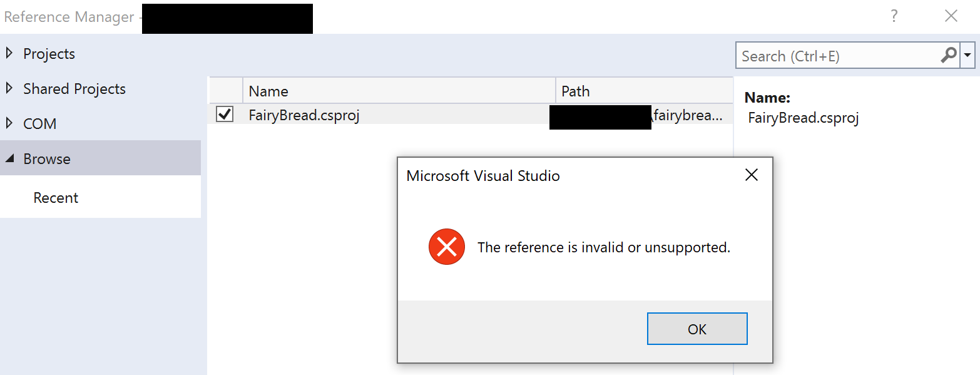The width and height of the screenshot is (980, 375).
Task: Open the help question mark icon
Action: (x=894, y=16)
